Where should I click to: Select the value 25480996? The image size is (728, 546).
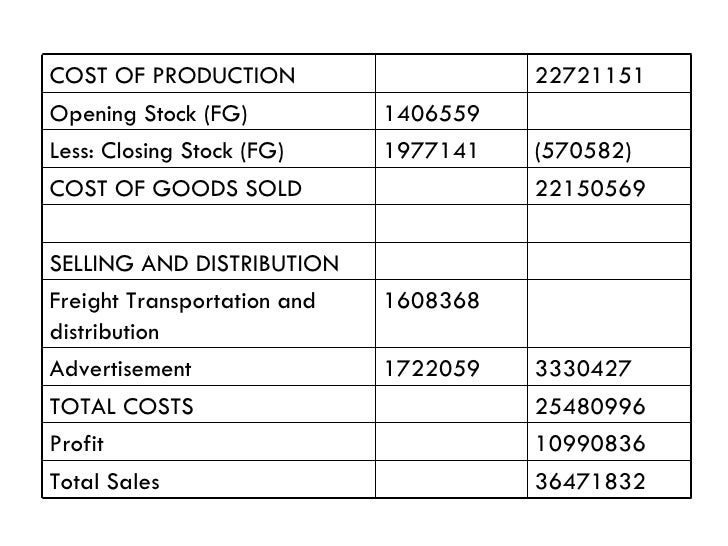[590, 407]
